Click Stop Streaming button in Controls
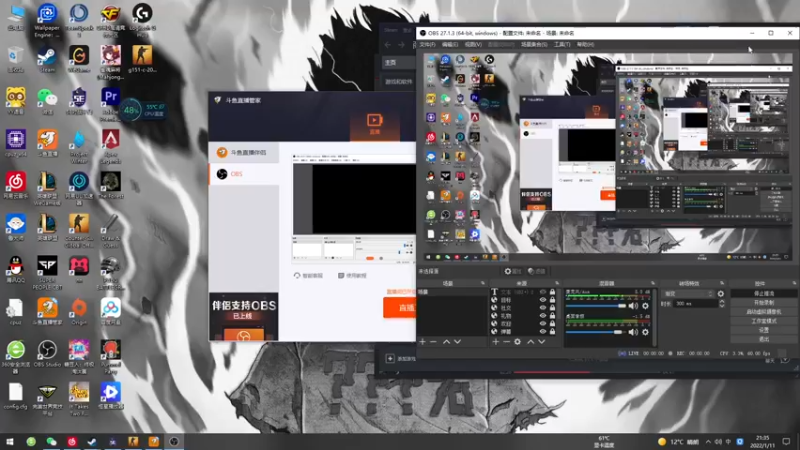 [764, 293]
